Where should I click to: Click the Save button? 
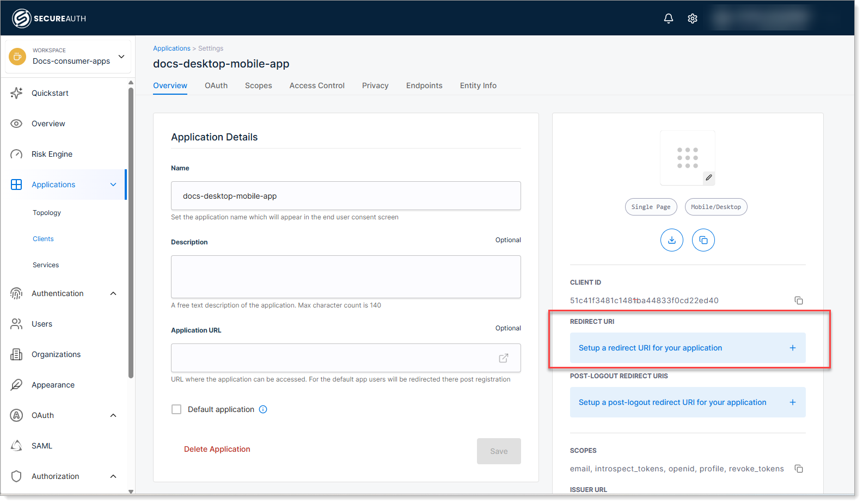point(499,451)
